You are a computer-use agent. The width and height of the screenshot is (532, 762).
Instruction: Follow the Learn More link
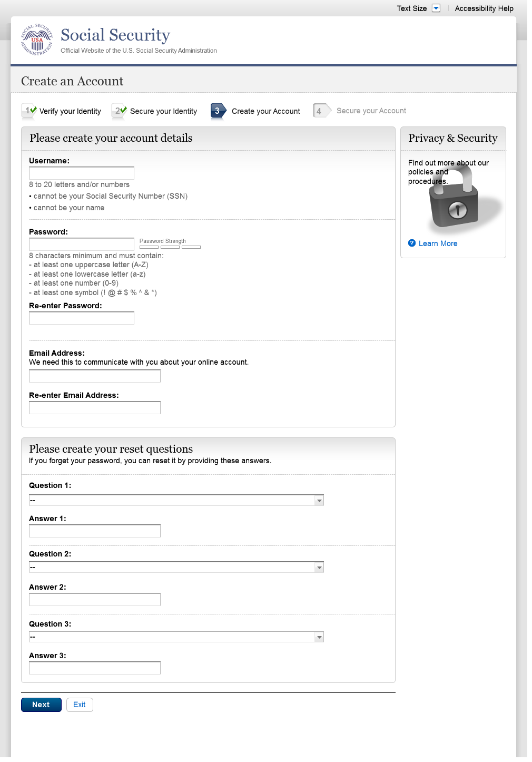click(438, 243)
